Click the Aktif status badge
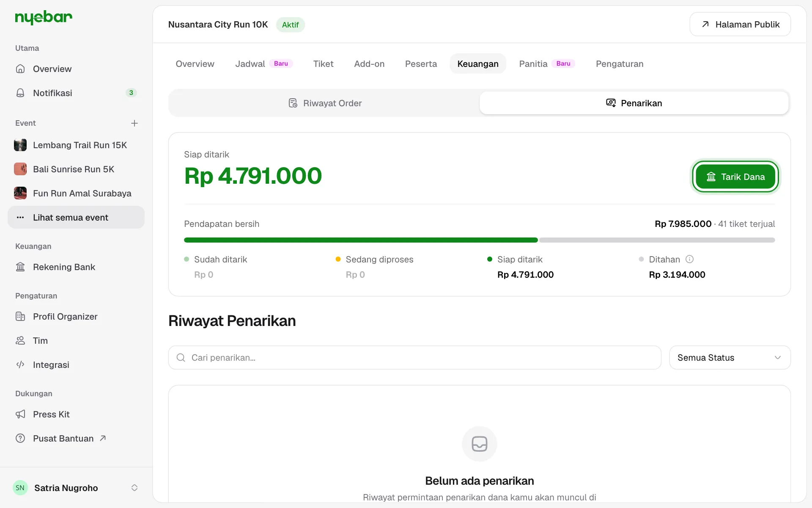This screenshot has height=508, width=812. [x=291, y=25]
